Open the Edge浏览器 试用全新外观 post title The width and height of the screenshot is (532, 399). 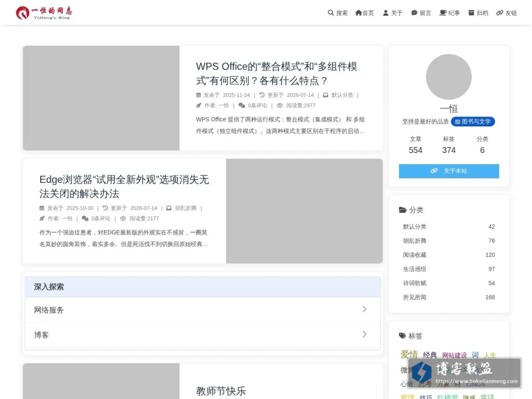pos(124,187)
